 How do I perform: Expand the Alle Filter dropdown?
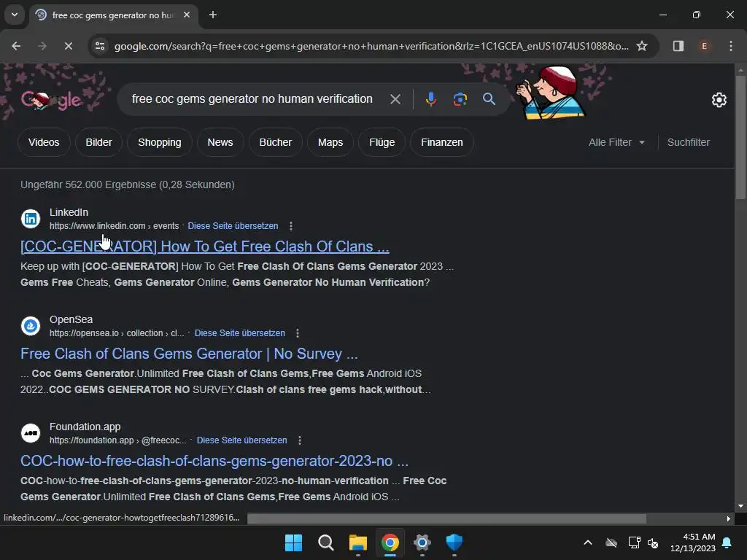pyautogui.click(x=616, y=142)
